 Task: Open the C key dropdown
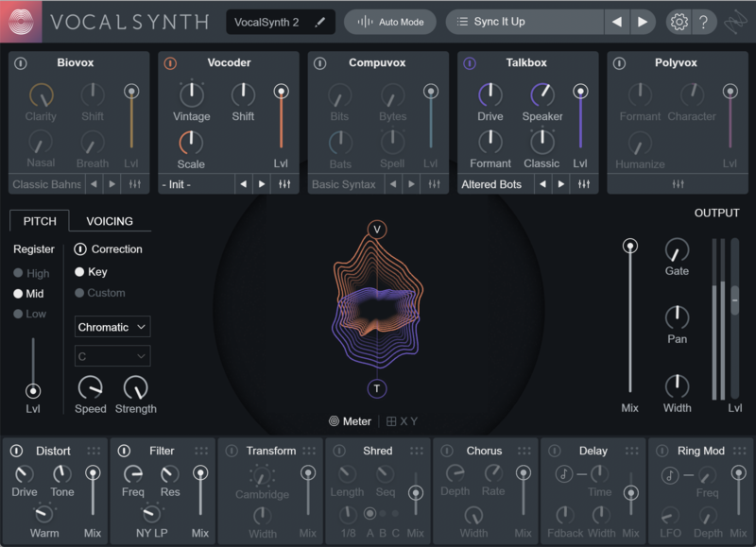112,356
